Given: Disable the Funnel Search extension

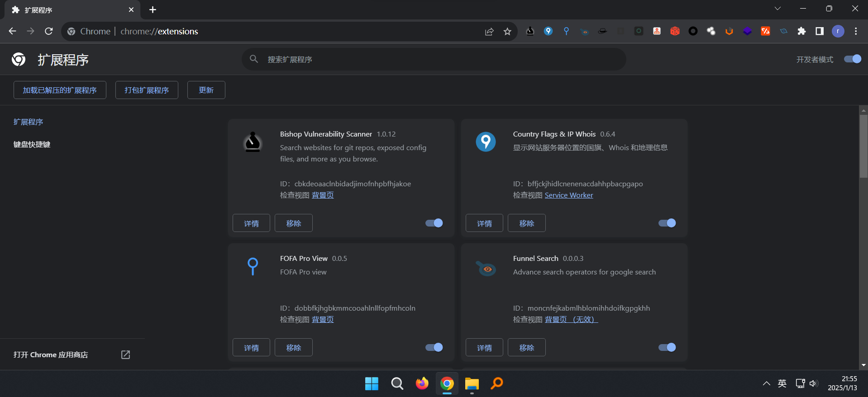Looking at the screenshot, I should coord(667,347).
